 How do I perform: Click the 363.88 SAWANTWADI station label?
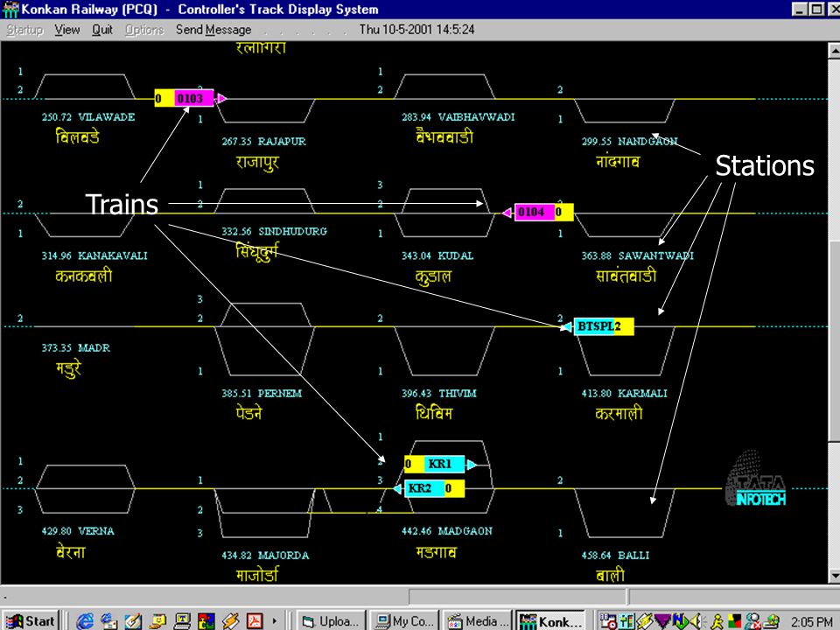638,255
